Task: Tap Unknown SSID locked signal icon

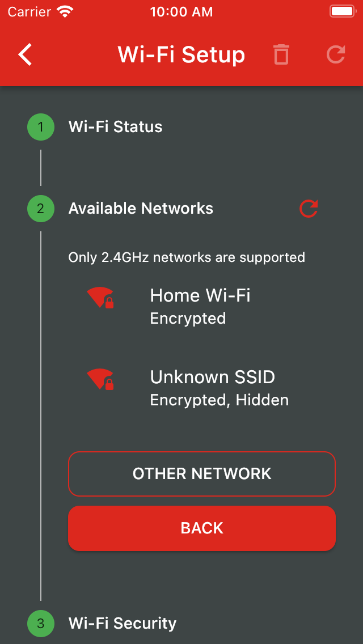Action: click(x=100, y=379)
